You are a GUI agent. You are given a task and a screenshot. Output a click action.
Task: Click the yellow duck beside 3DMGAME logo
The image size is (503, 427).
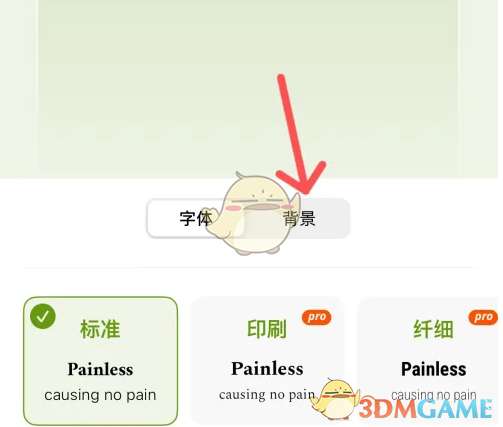(335, 398)
